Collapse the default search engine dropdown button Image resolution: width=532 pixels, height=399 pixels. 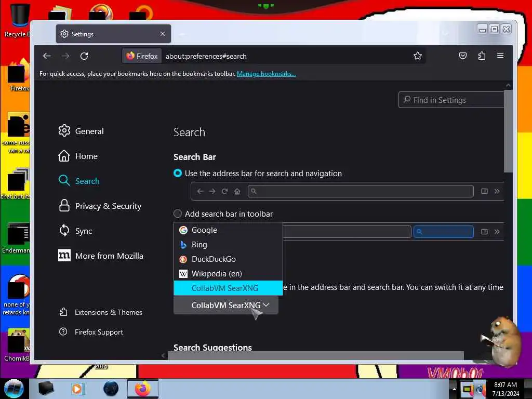[225, 305]
